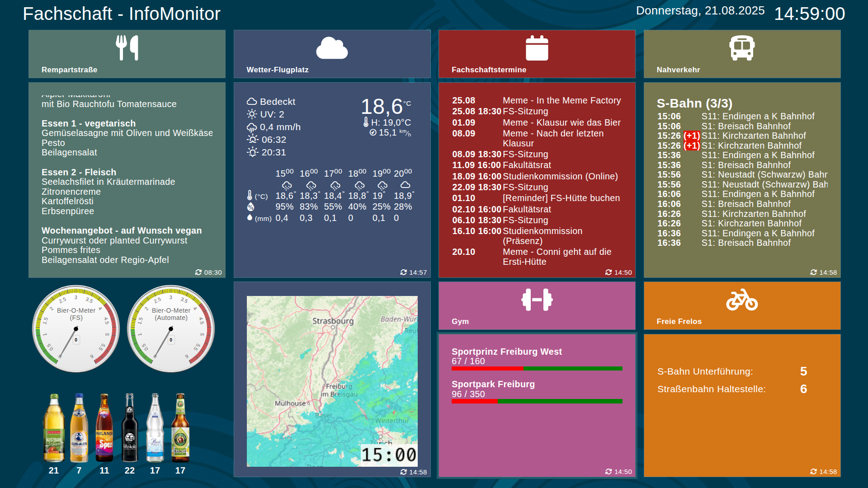
Task: Click the refresh icon in Nahverkehr panel
Action: 813,272
